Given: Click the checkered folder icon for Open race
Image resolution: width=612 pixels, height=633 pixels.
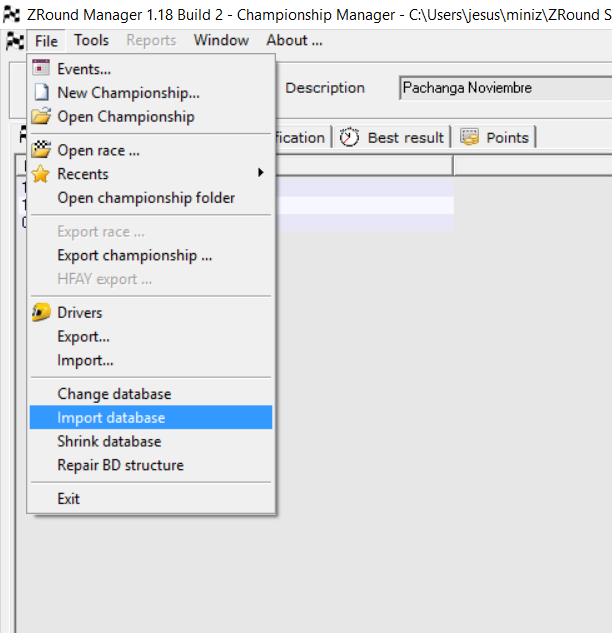Looking at the screenshot, I should pos(41,149).
